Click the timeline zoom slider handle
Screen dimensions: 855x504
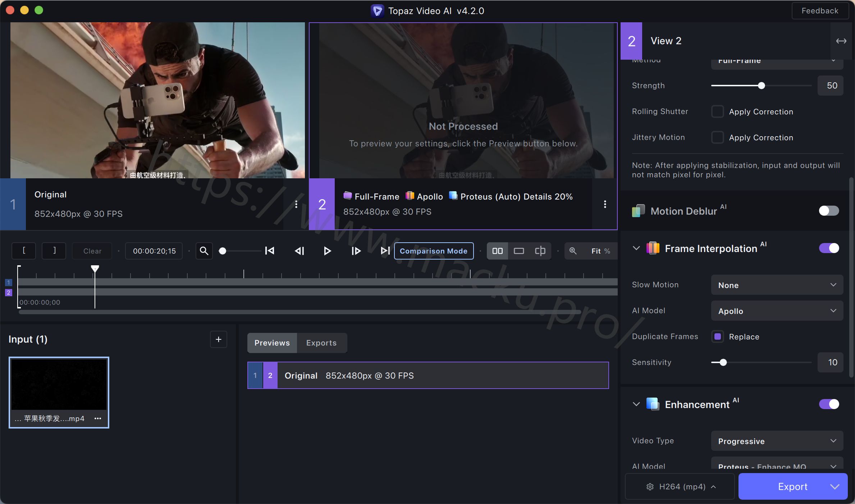[223, 251]
